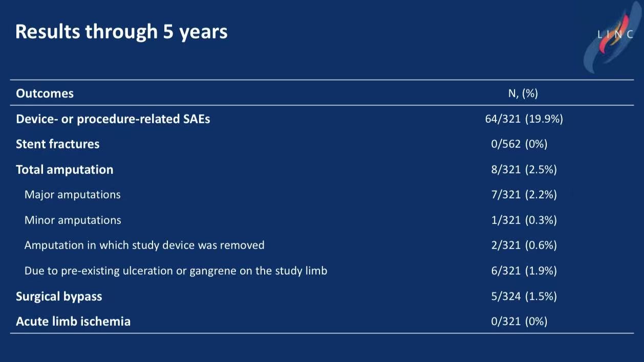This screenshot has height=362, width=644.
Task: Select the 'Minor amputations' sub-row
Action: pos(73,220)
